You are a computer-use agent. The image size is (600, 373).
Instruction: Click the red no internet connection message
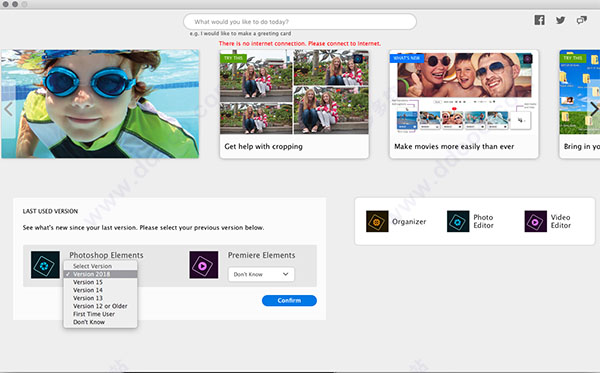pyautogui.click(x=300, y=44)
